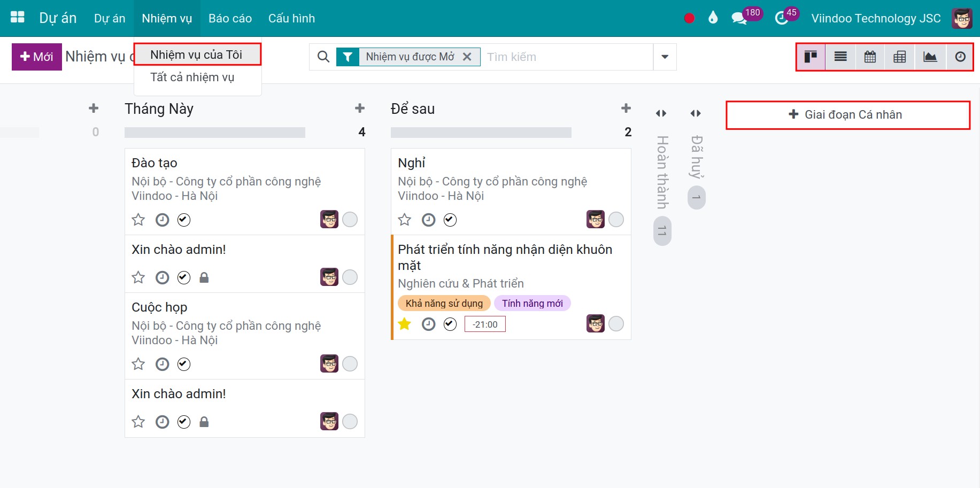Click the Tìm kiếm search field

(561, 57)
